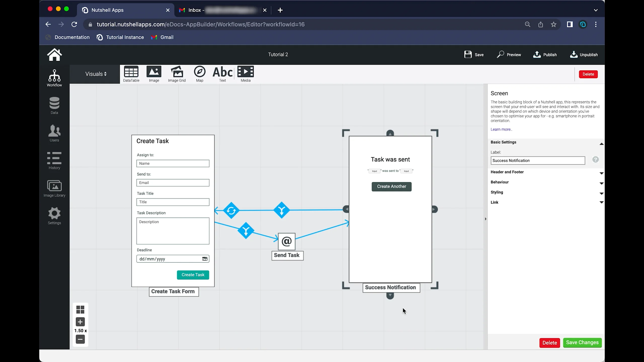Click the screen's left connector handle
Screen dimensions: 644x362
point(346,209)
